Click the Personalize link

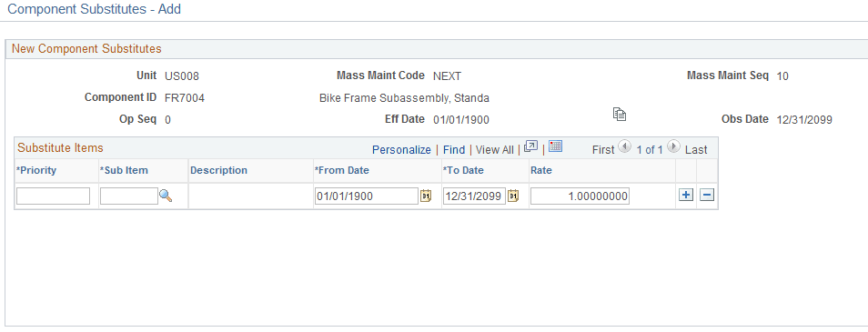[401, 149]
